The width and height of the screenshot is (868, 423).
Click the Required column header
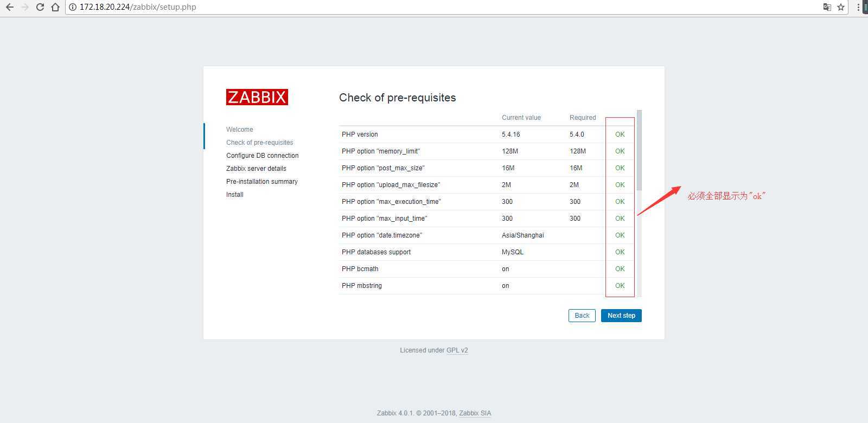tap(583, 118)
